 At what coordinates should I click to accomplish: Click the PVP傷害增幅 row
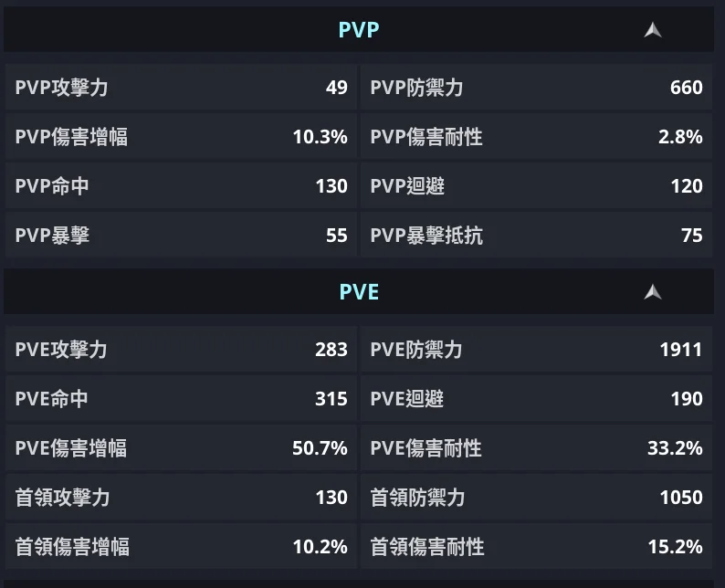coord(181,137)
